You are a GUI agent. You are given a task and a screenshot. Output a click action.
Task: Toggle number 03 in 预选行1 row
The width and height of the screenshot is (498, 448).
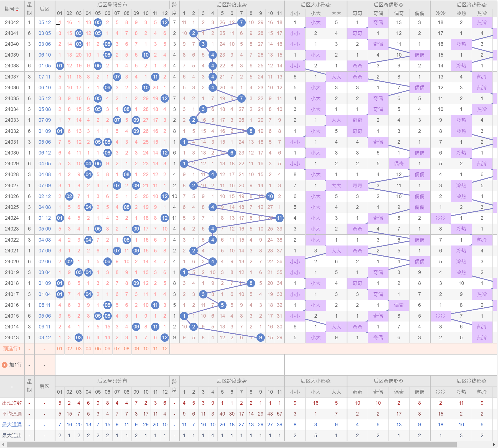tap(79, 349)
